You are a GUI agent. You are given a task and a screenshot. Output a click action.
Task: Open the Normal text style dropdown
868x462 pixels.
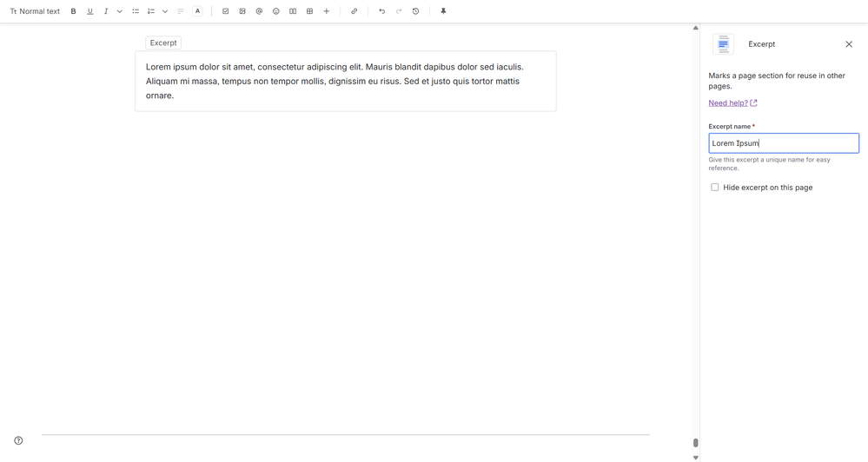pos(35,11)
